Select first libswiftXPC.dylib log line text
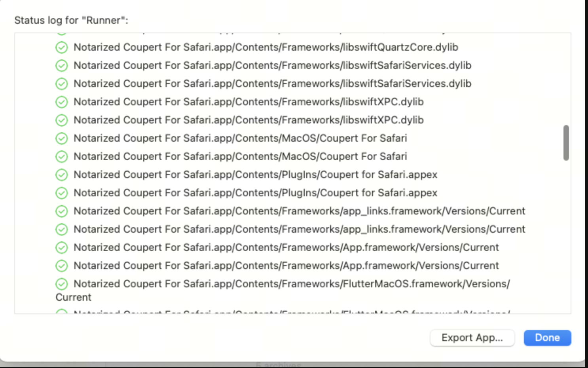The width and height of the screenshot is (588, 368). click(x=248, y=102)
